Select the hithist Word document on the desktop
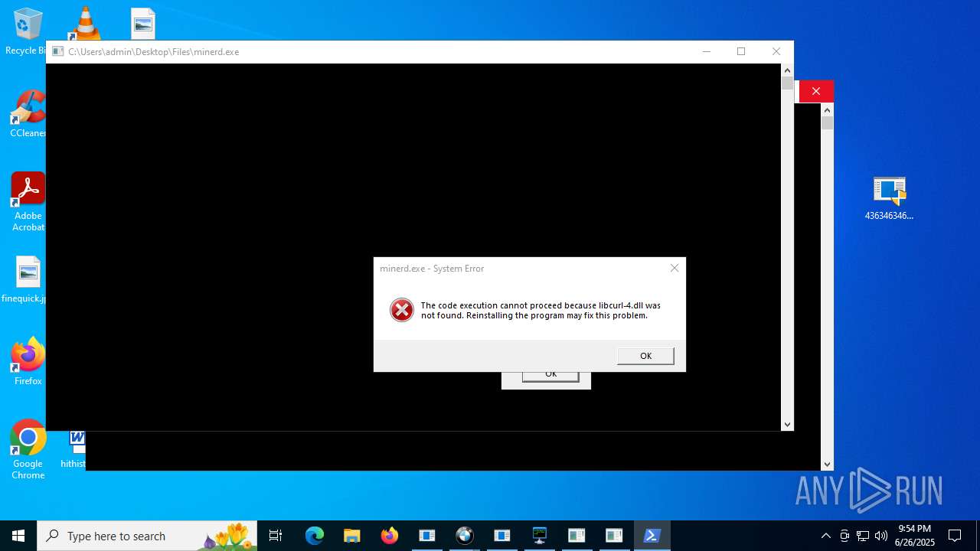This screenshot has height=551, width=980. coord(74,449)
